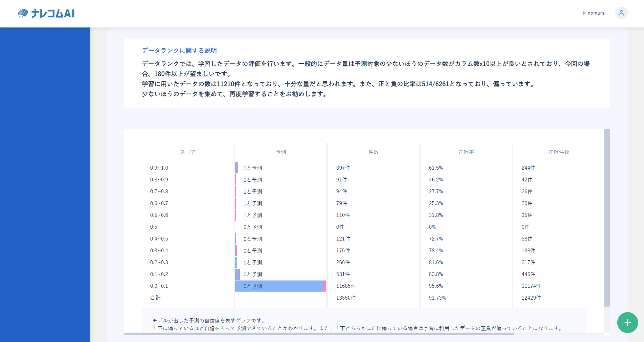Click the vertical scrollbar of the score table
Image resolution: width=644 pixels, height=342 pixels.
click(607, 218)
